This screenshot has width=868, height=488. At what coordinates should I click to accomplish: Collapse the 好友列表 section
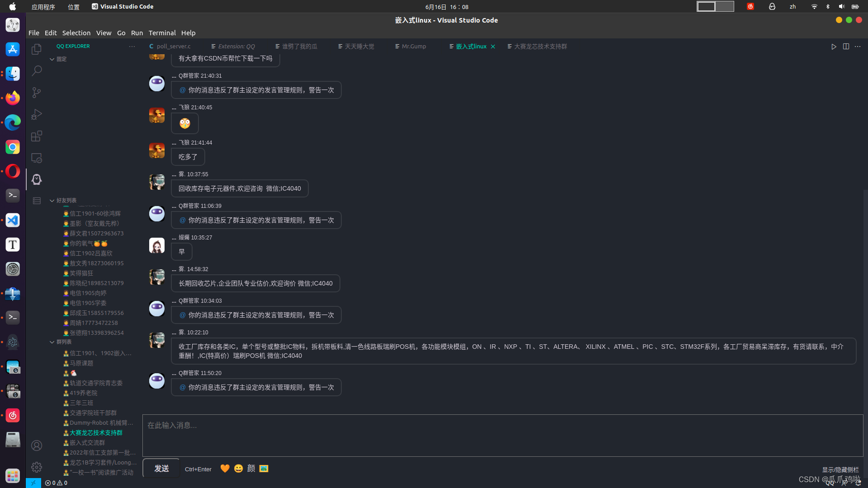point(66,200)
